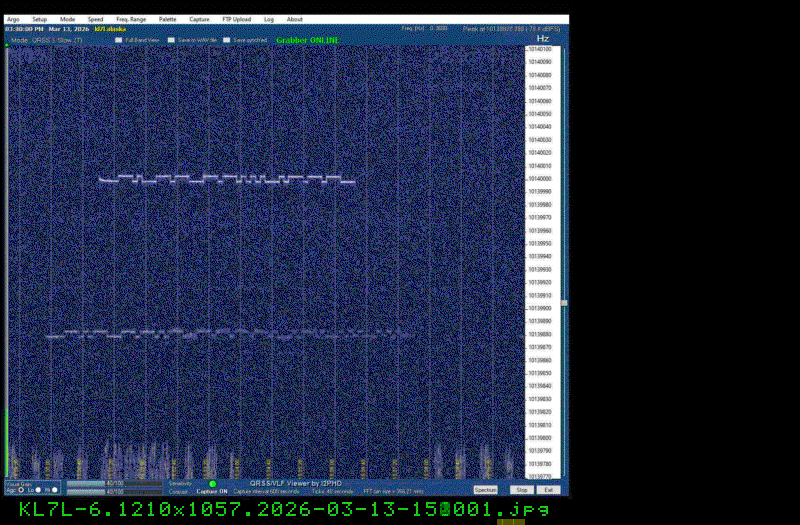Open the Mode menu
The image size is (800, 525).
67,19
